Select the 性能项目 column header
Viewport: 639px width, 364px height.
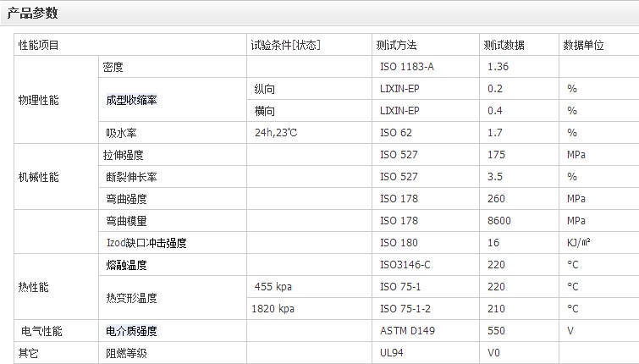pos(38,45)
